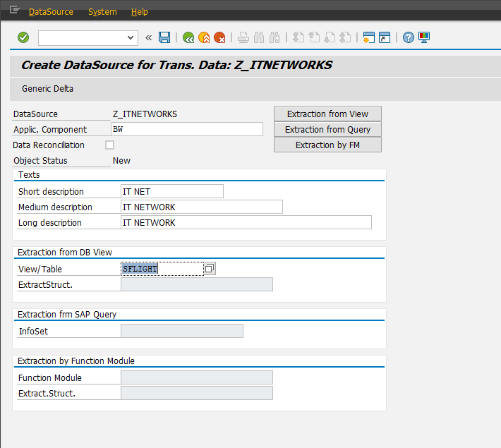This screenshot has width=501, height=448.
Task: Click the Customize Local Layout monitor icon
Action: click(423, 37)
